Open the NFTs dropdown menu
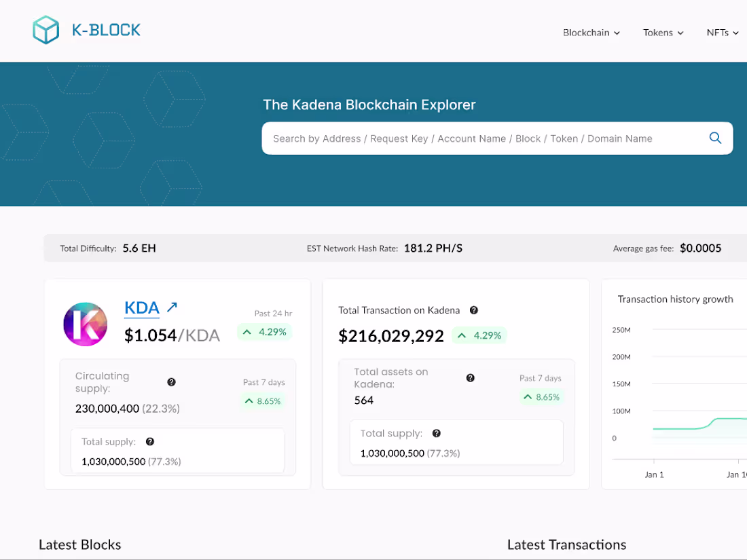This screenshot has width=747, height=560. [x=723, y=33]
